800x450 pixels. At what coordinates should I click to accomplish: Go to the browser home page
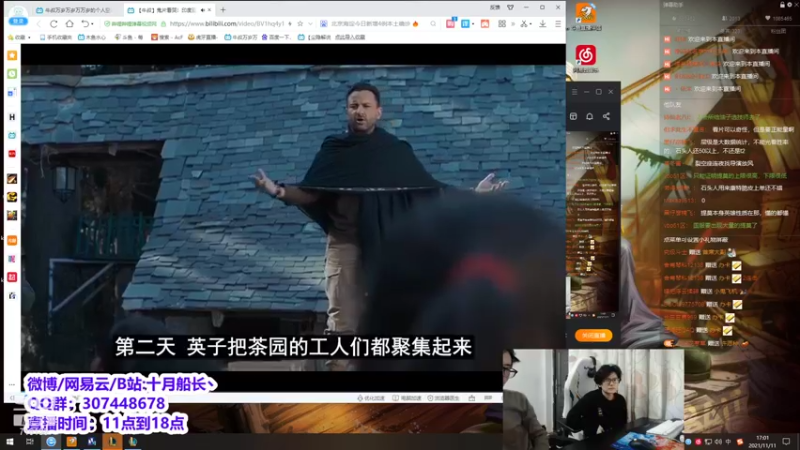tap(69, 24)
